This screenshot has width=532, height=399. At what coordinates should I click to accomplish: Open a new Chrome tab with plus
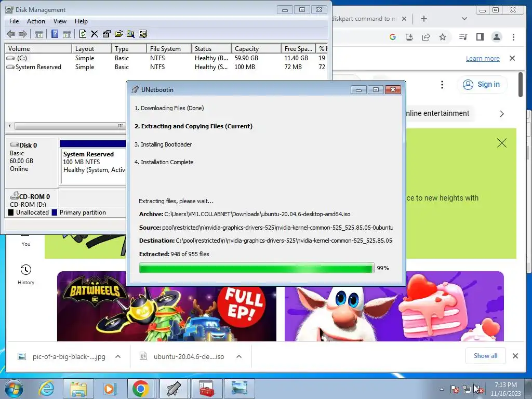click(424, 19)
